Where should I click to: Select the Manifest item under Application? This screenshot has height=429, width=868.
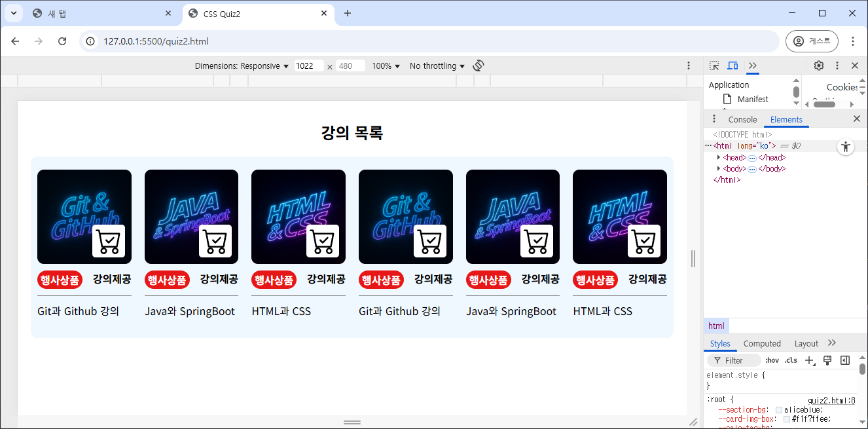tap(753, 99)
